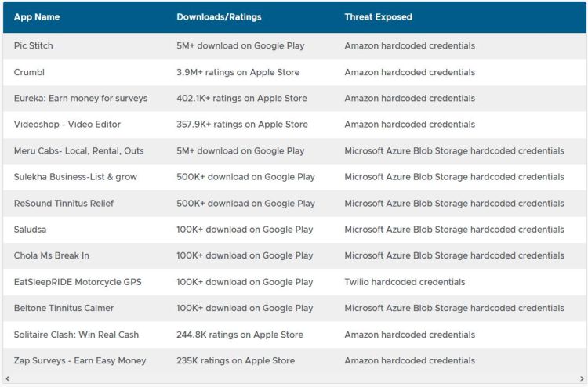This screenshot has width=588, height=387.
Task: Click Twilio hardcoded credentials threat cell
Action: pyautogui.click(x=405, y=282)
